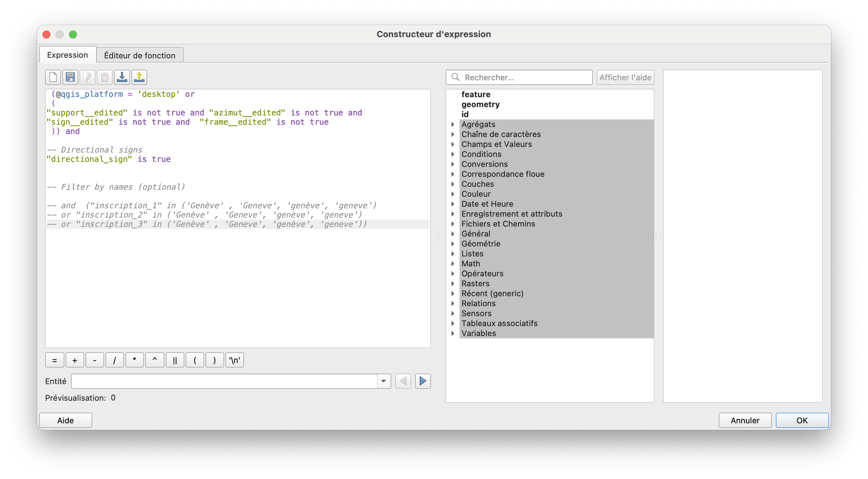Select the geometry item in function list
This screenshot has width=868, height=479.
click(480, 104)
